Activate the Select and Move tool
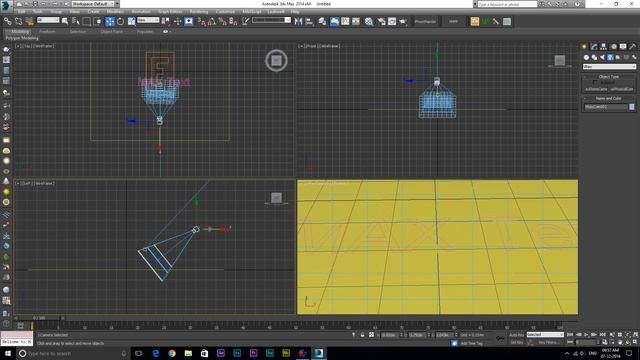The height and width of the screenshot is (360, 640). click(110, 21)
